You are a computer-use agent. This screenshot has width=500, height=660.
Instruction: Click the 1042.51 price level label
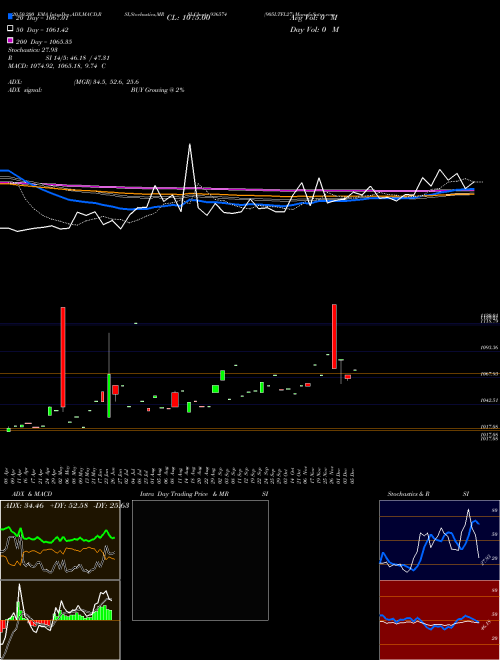[489, 400]
